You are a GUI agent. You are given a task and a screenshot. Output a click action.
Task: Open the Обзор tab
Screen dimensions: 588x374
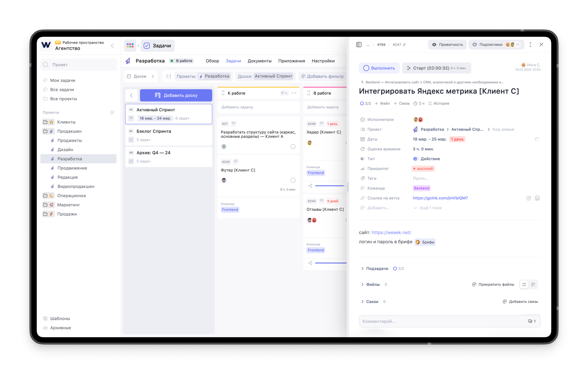[x=212, y=61]
